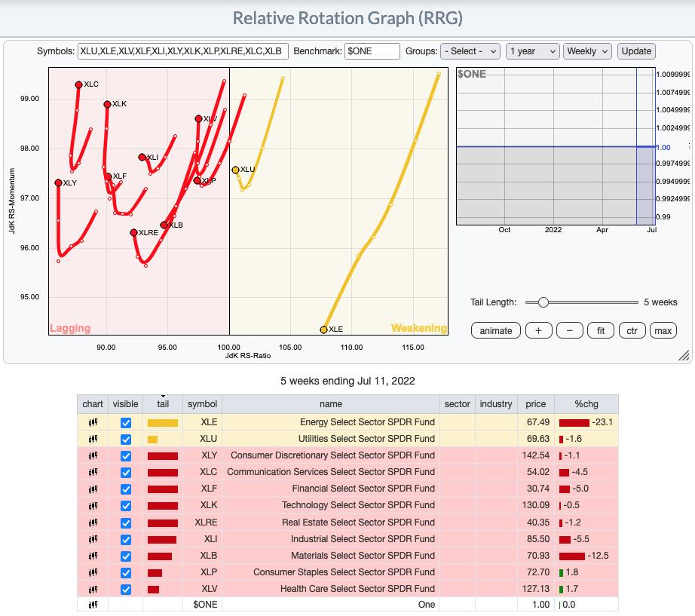Sort table by sector column header
The image size is (695, 616).
click(x=457, y=404)
